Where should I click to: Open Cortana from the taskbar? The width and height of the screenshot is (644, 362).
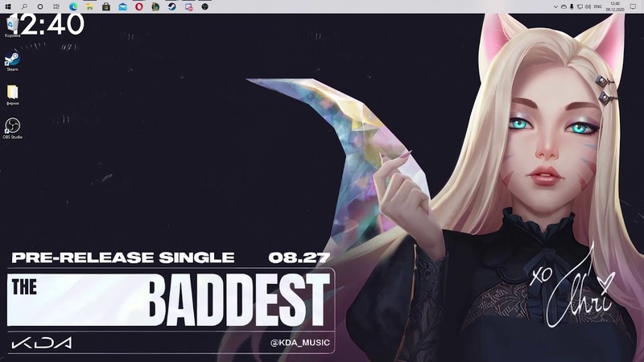39,6
